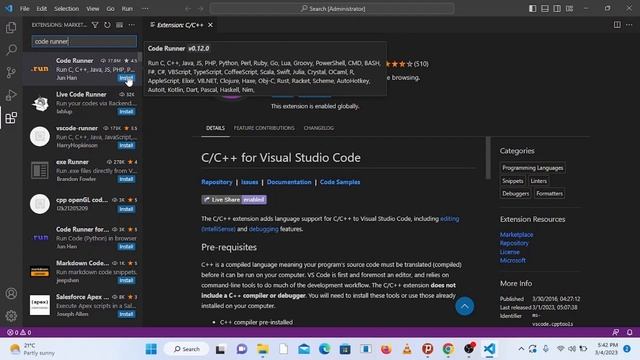640x360 pixels.
Task: Install the exe Runner extension
Action: 127,179
